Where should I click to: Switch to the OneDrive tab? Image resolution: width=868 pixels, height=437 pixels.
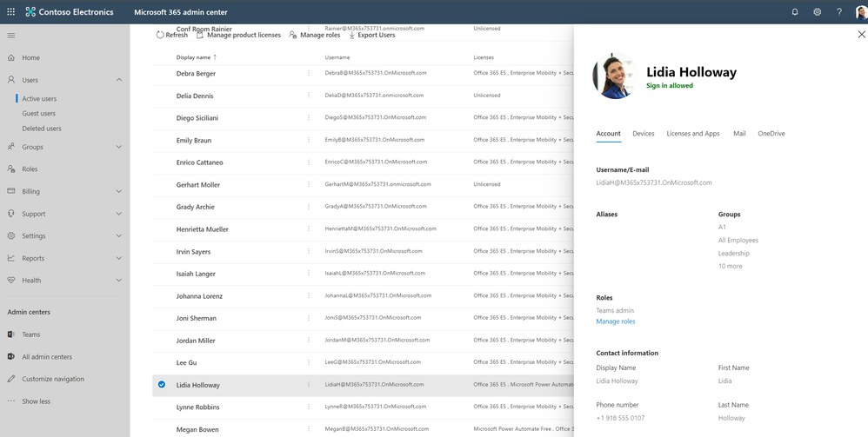tap(771, 133)
